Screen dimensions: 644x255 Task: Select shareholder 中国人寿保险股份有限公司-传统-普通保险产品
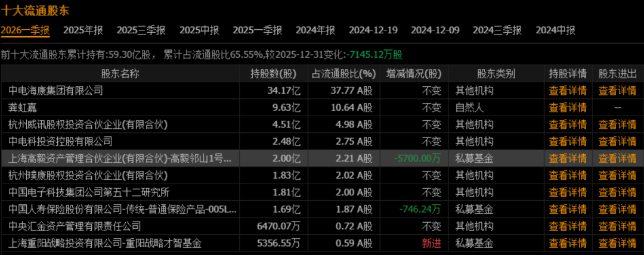click(x=122, y=209)
